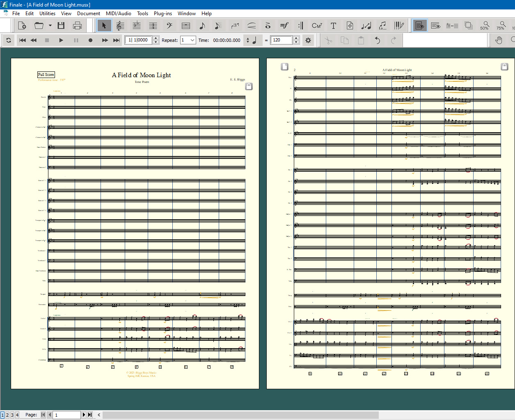The width and height of the screenshot is (515, 420).
Task: Open the MIDI/Audio menu
Action: pos(118,14)
